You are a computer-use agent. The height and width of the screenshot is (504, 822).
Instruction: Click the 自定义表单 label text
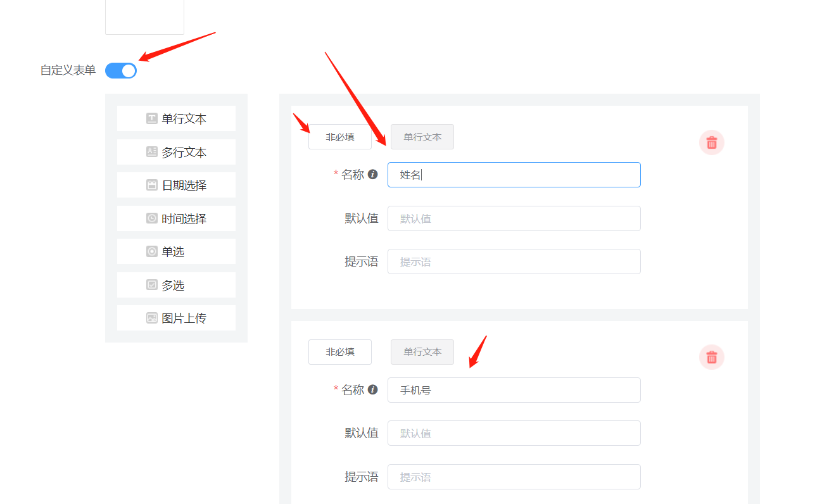click(68, 70)
